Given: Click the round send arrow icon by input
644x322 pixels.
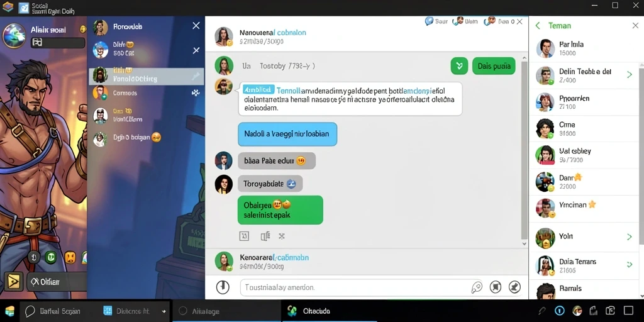Looking at the screenshot, I should tap(514, 287).
